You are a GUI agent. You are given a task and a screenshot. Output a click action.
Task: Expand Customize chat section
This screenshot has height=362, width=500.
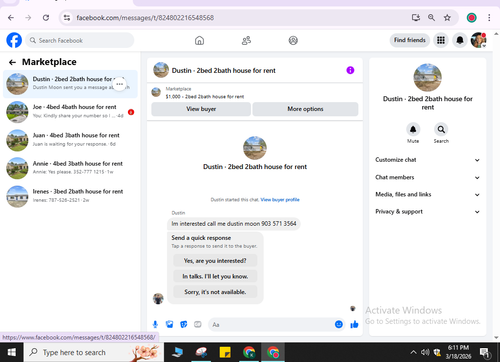pos(428,160)
